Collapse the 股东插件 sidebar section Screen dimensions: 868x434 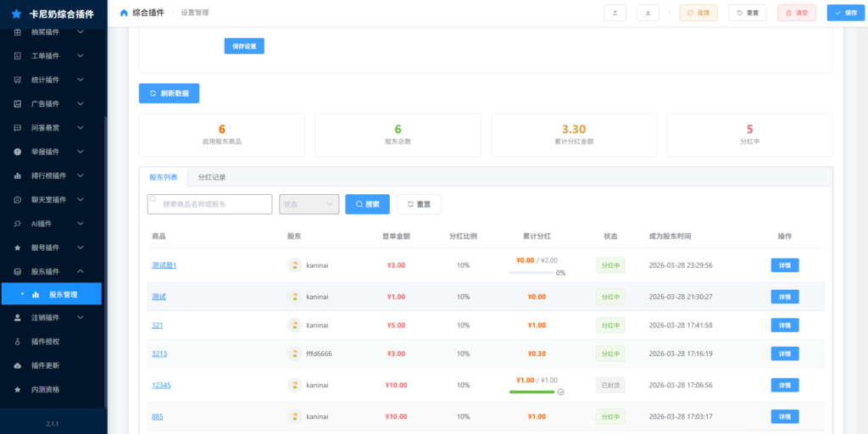81,271
